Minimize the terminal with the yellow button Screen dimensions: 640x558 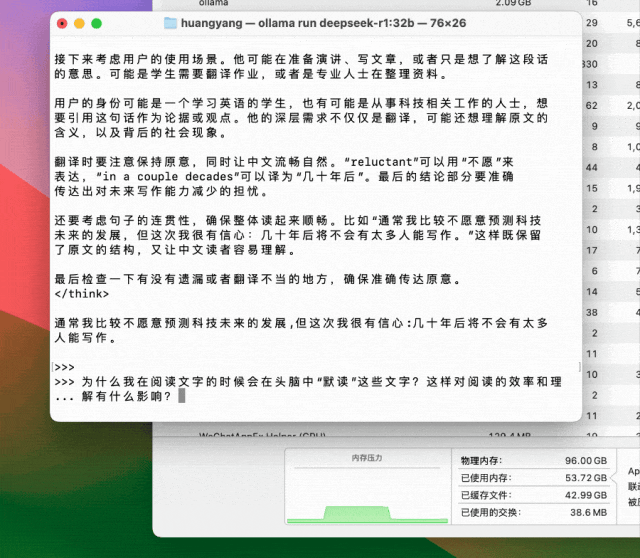coord(79,23)
